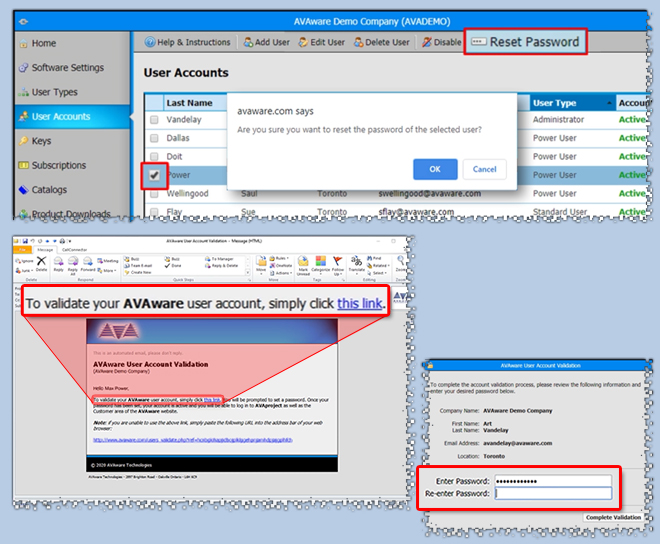Click the Help & Instructions toolbar button
Image resolution: width=660 pixels, height=544 pixels.
tap(187, 42)
